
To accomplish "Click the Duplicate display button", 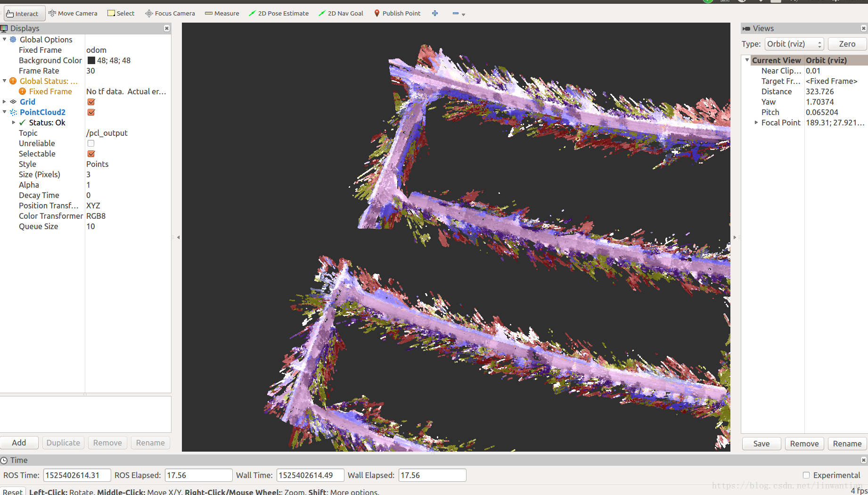I will pos(63,443).
